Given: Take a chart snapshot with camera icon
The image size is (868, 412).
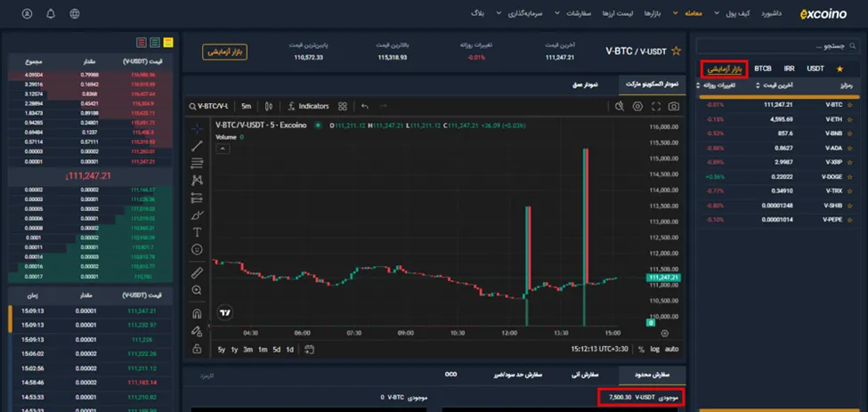Looking at the screenshot, I should [673, 106].
